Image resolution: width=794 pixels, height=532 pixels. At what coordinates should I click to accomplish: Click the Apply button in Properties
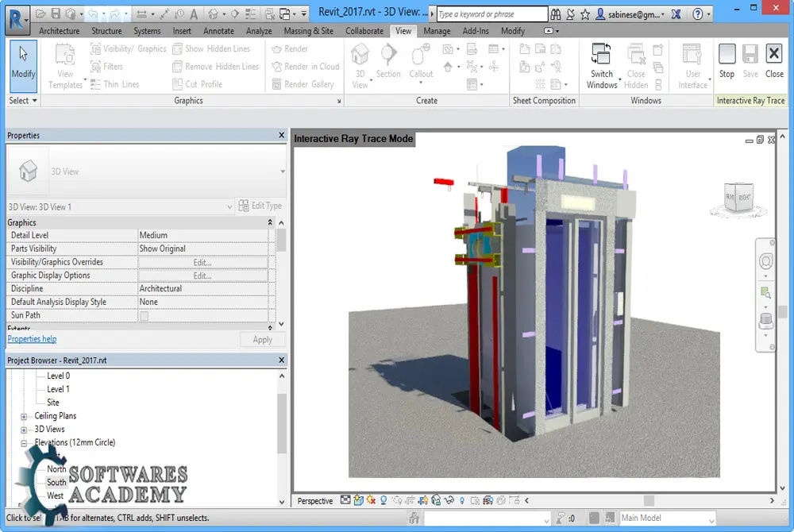262,339
